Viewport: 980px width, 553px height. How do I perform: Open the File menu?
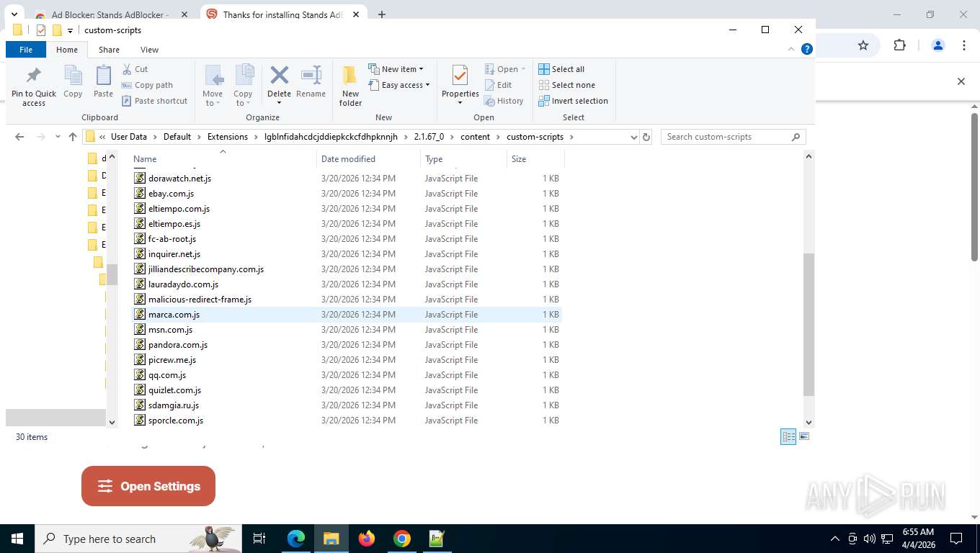tap(26, 50)
